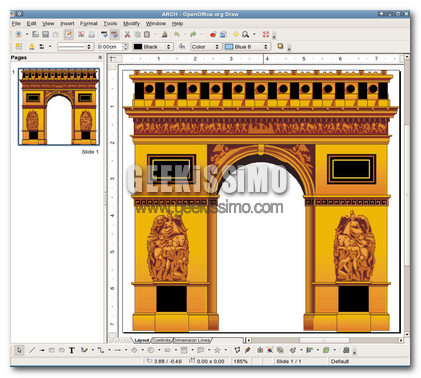Open the Modify menu

[x=131, y=24]
